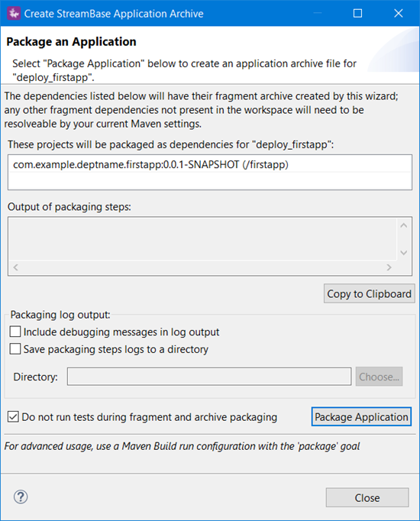This screenshot has width=420, height=521.
Task: Click the Package Application button
Action: [x=361, y=416]
